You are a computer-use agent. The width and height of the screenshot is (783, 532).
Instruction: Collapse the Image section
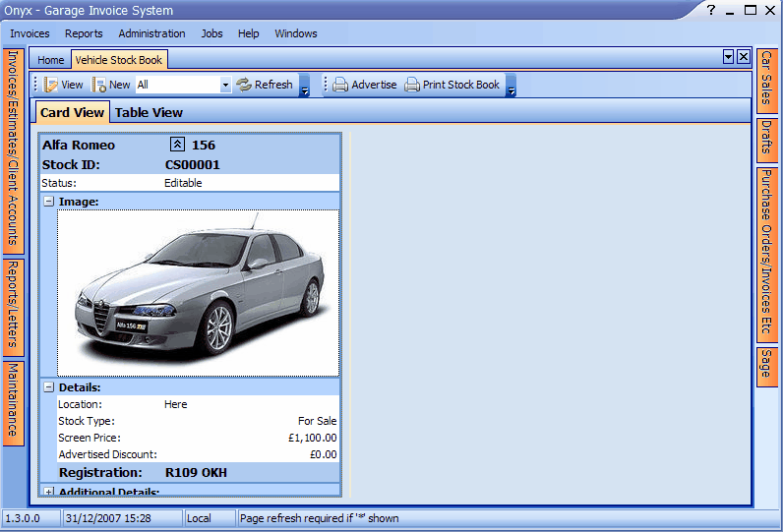tap(48, 202)
